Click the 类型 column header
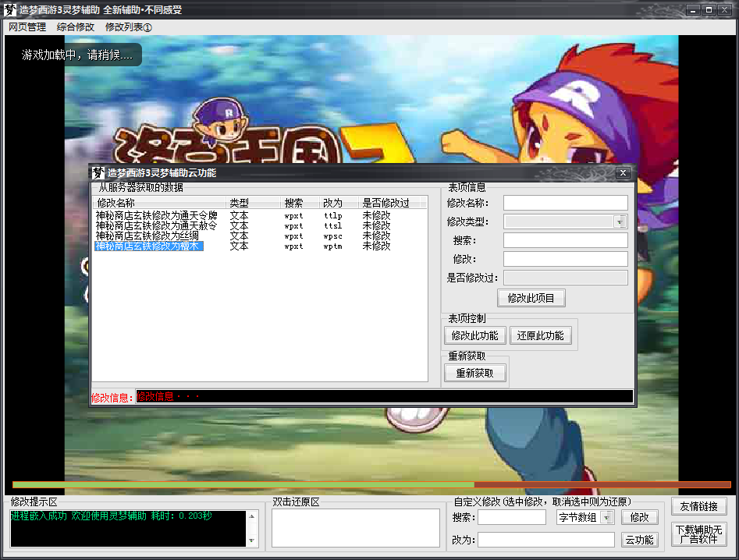Screen dimensions: 739x560 coord(253,203)
